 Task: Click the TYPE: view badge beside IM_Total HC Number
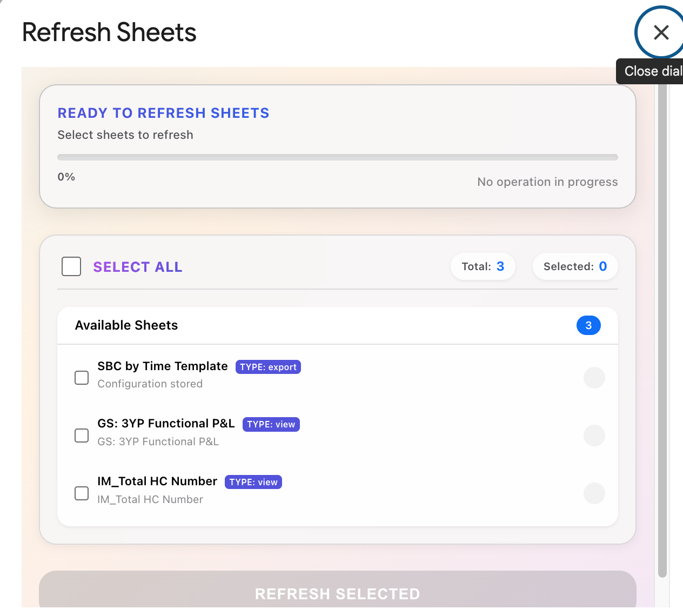(x=253, y=482)
